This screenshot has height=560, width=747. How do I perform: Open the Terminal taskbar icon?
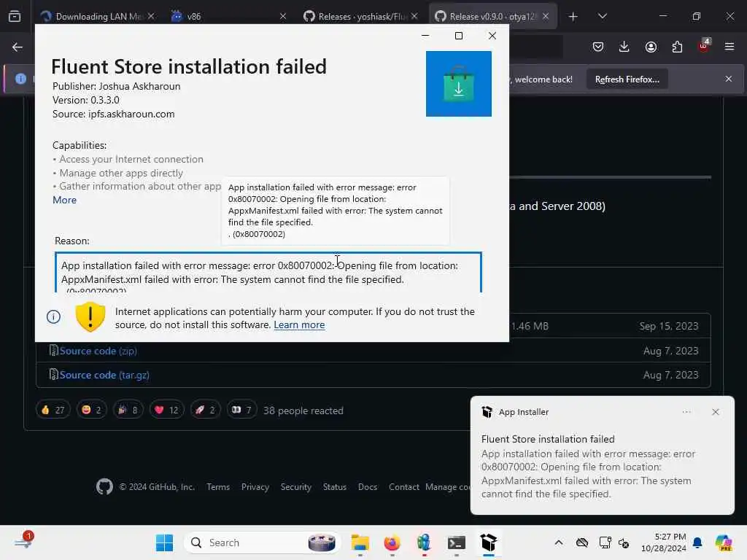tap(457, 542)
